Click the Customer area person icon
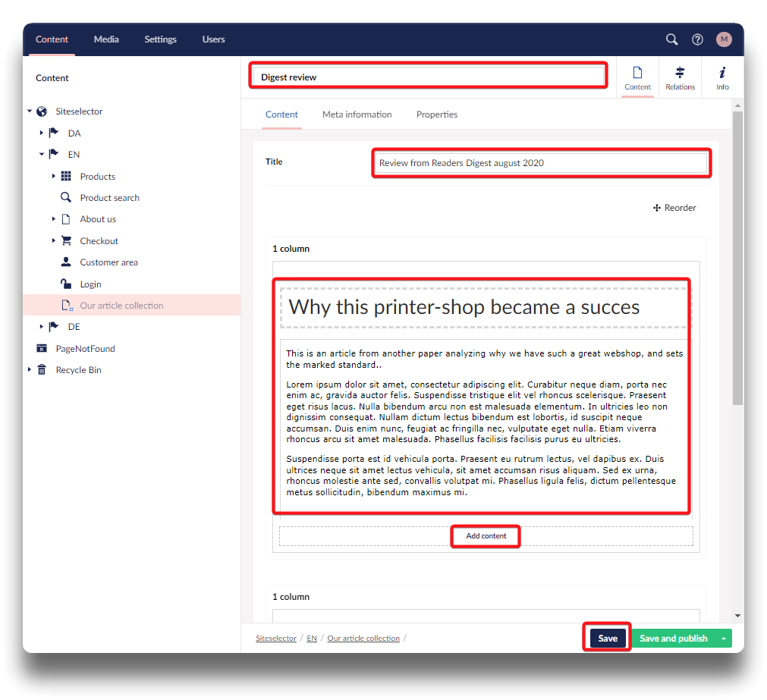767x700 pixels. pos(66,262)
